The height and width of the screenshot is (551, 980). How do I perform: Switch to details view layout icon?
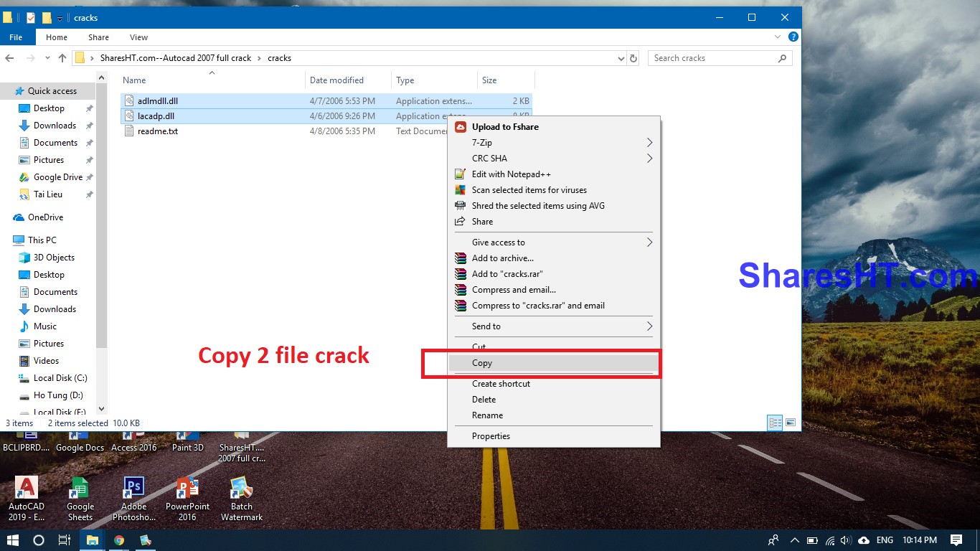tap(775, 423)
